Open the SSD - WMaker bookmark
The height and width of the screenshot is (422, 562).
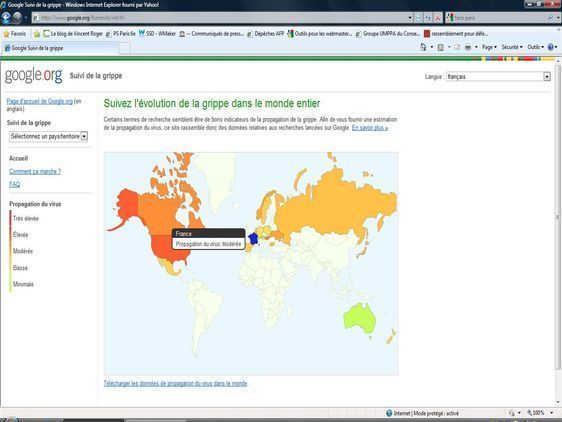(x=157, y=34)
